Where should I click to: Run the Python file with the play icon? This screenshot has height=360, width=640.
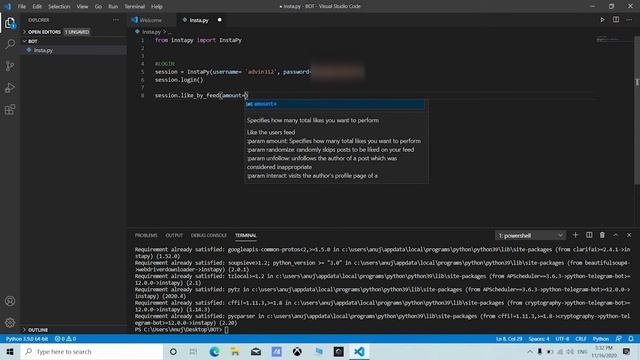(x=602, y=20)
